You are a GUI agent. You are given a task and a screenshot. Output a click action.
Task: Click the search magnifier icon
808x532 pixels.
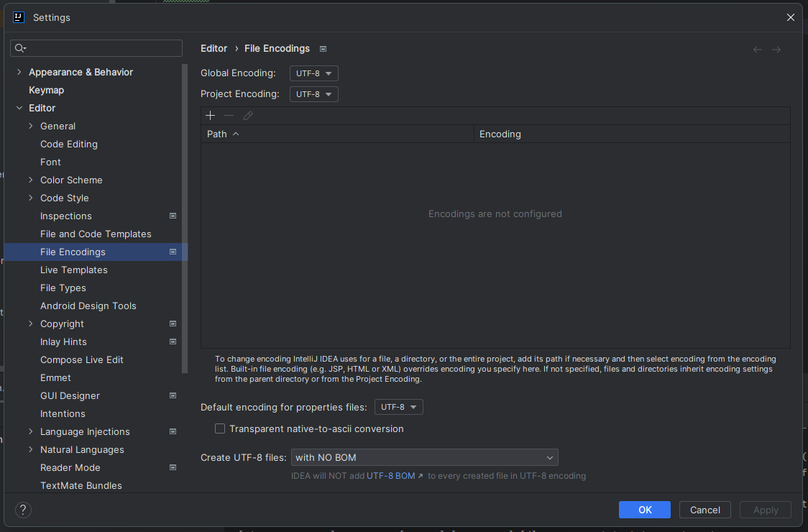[20, 48]
